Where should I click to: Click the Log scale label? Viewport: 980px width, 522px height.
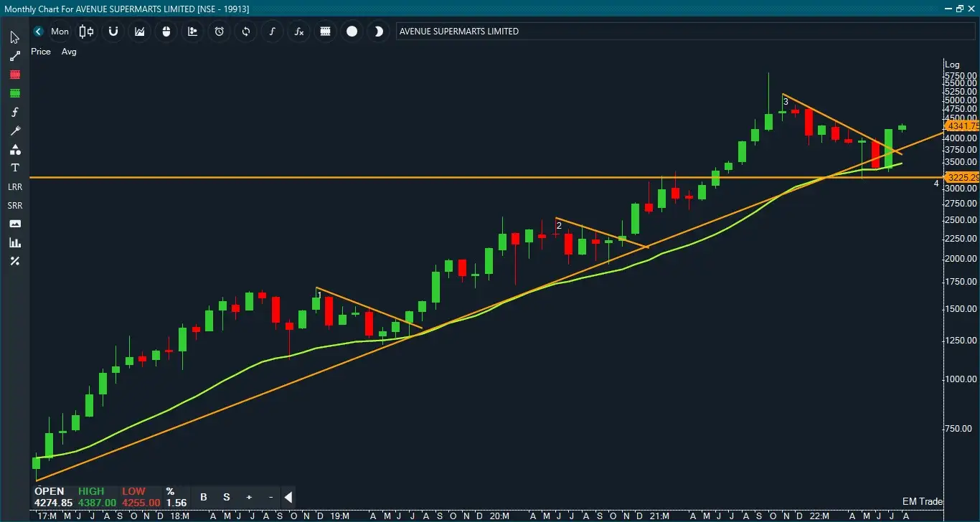tap(952, 65)
